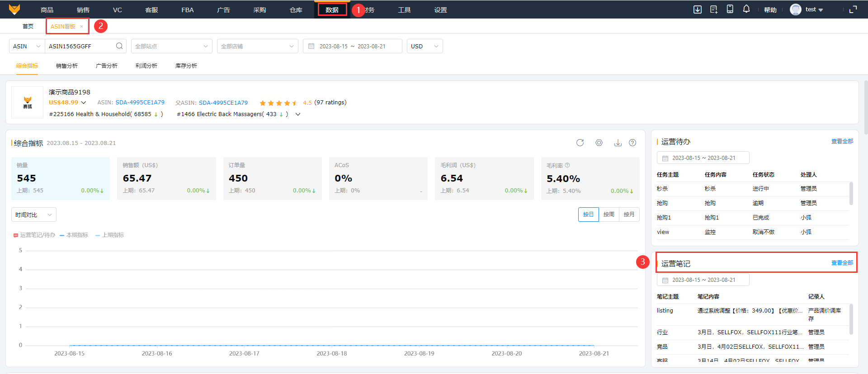
Task: Open the notification bell in the top bar
Action: [746, 9]
